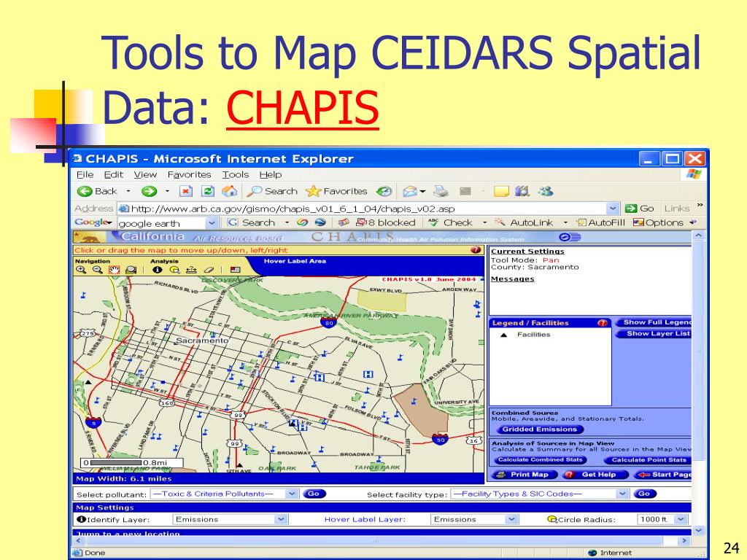
Task: Click page vertical scrollbar down arrow
Action: (x=698, y=530)
